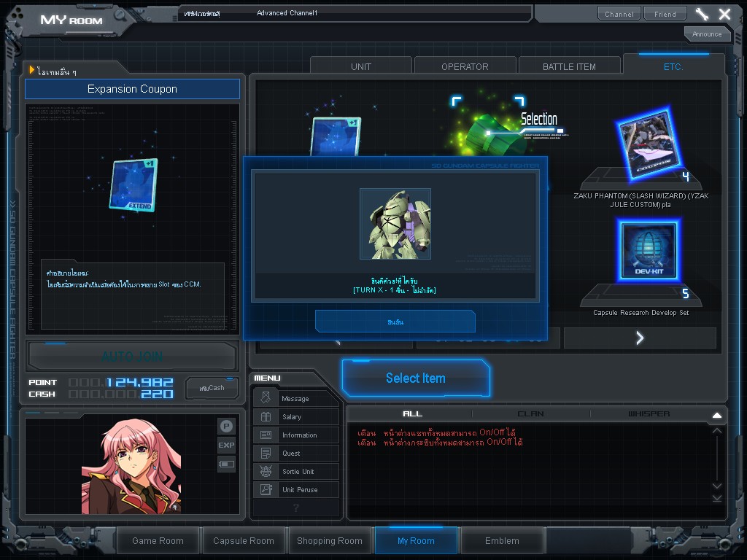This screenshot has height=560, width=747.
Task: Click the Select Item button
Action: point(415,378)
